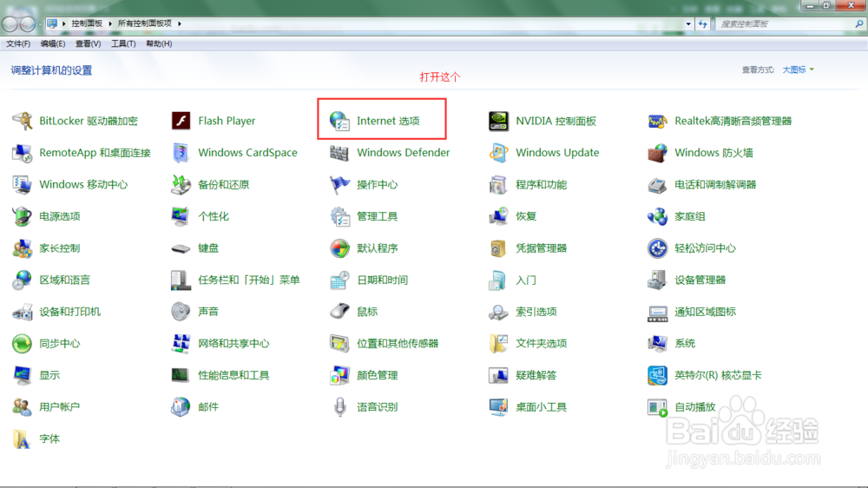Open the 工具(T) menu
The image size is (868, 488).
pos(123,43)
